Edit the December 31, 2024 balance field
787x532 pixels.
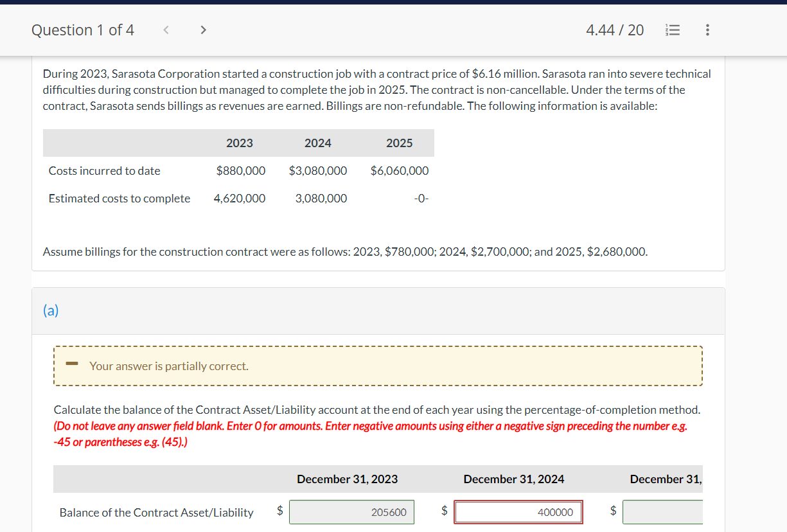point(518,512)
